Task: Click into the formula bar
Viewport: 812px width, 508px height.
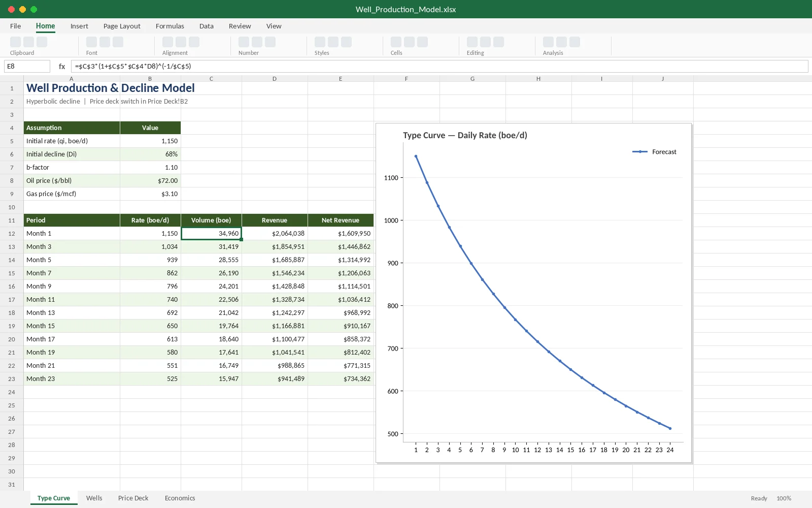Action: 439,66
